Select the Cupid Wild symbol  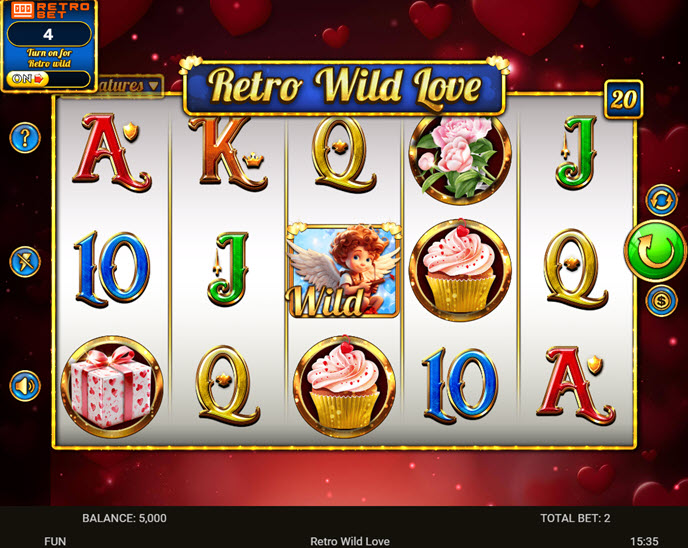pos(344,271)
